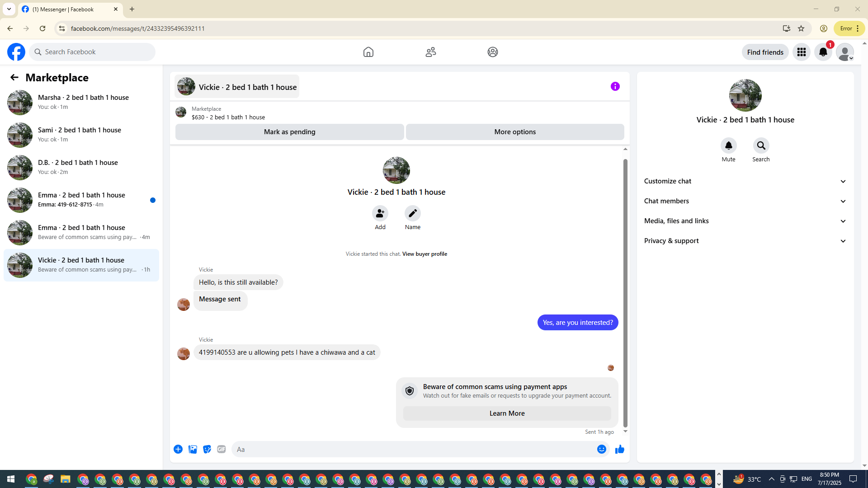Mute the Vickie conversation
The height and width of the screenshot is (488, 868).
point(729,145)
